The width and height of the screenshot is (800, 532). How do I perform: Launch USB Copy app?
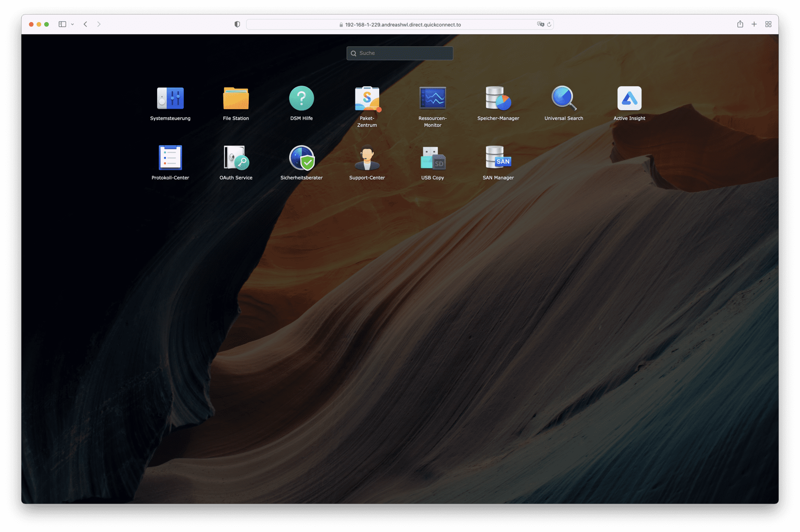click(x=432, y=158)
